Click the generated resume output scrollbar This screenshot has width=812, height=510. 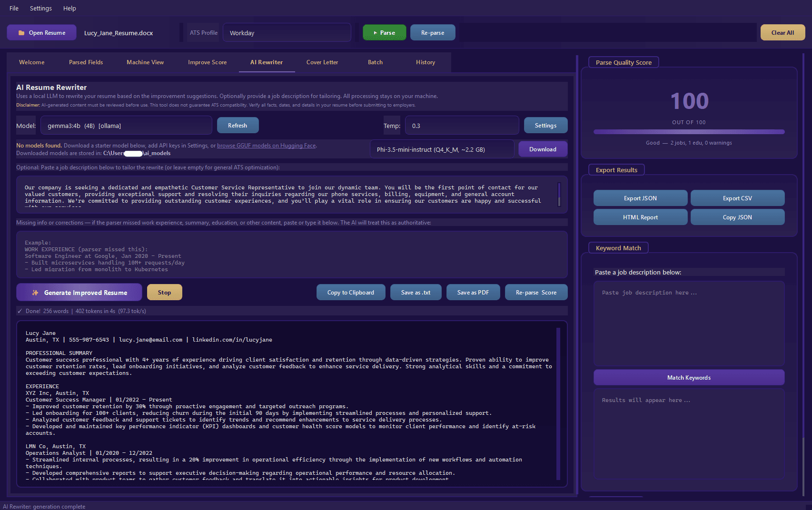coord(558,403)
